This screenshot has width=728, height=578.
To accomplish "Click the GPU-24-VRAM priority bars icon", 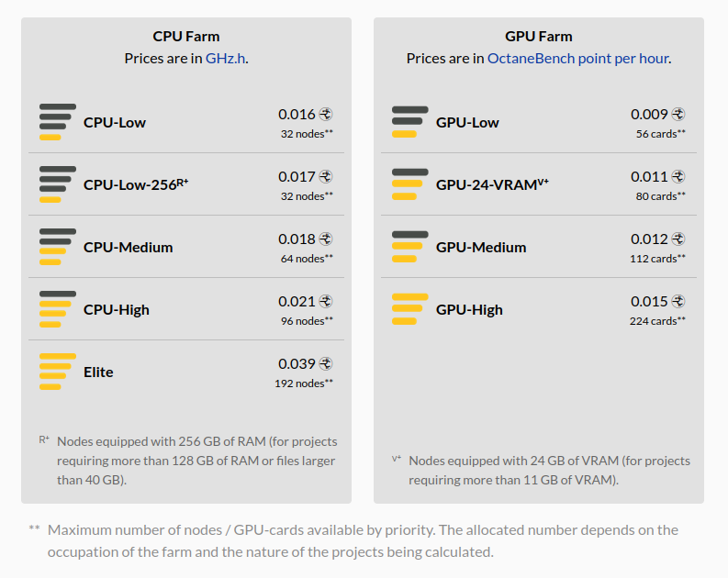I will pyautogui.click(x=410, y=184).
